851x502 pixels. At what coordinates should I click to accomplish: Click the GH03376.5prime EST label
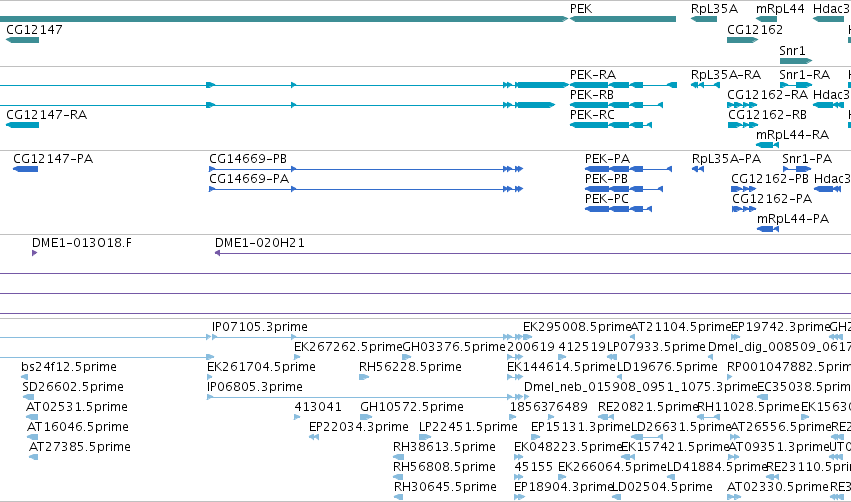coord(454,347)
